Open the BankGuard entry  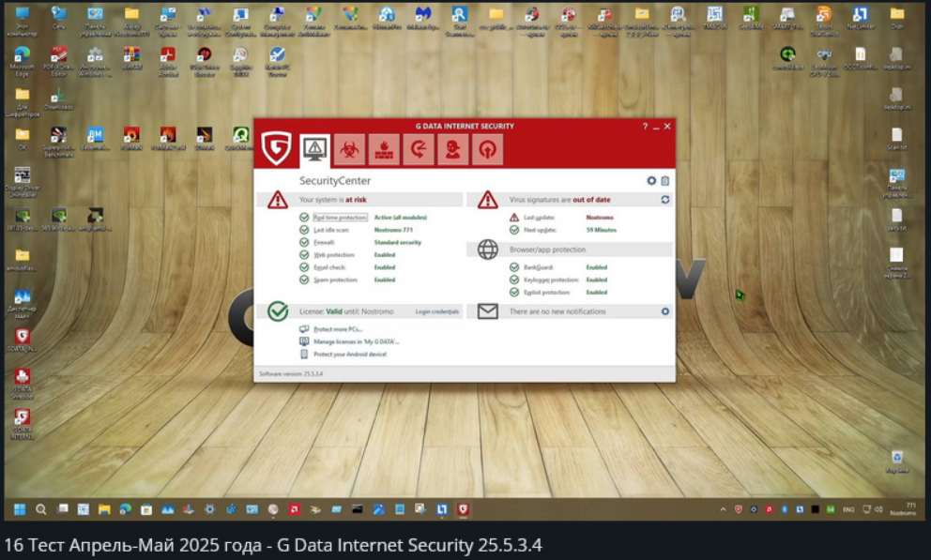coord(539,267)
